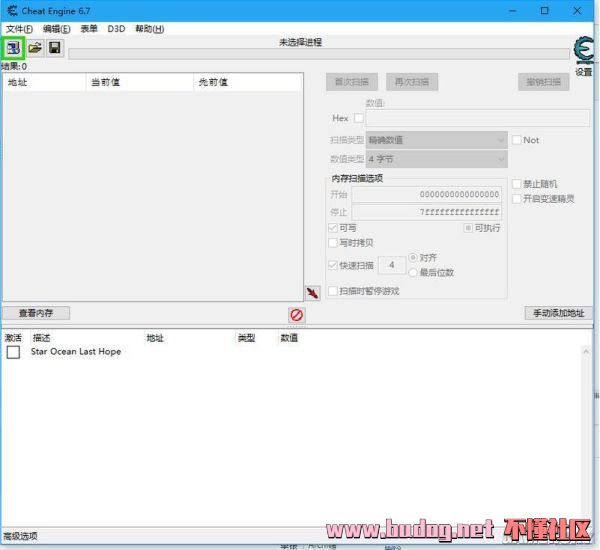Click the 未选择进程 process label

click(x=300, y=42)
